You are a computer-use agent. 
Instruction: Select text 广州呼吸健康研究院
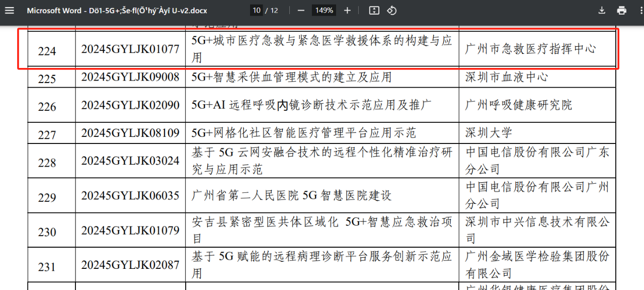[x=519, y=105]
